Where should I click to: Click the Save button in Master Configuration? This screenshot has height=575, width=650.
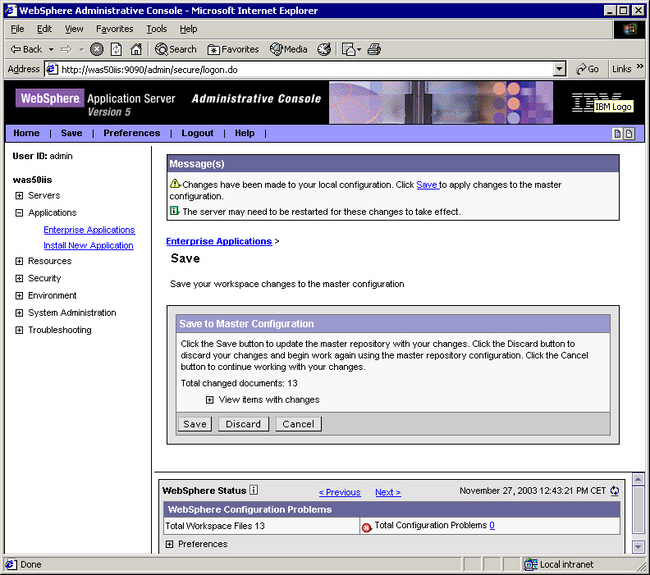pyautogui.click(x=195, y=424)
